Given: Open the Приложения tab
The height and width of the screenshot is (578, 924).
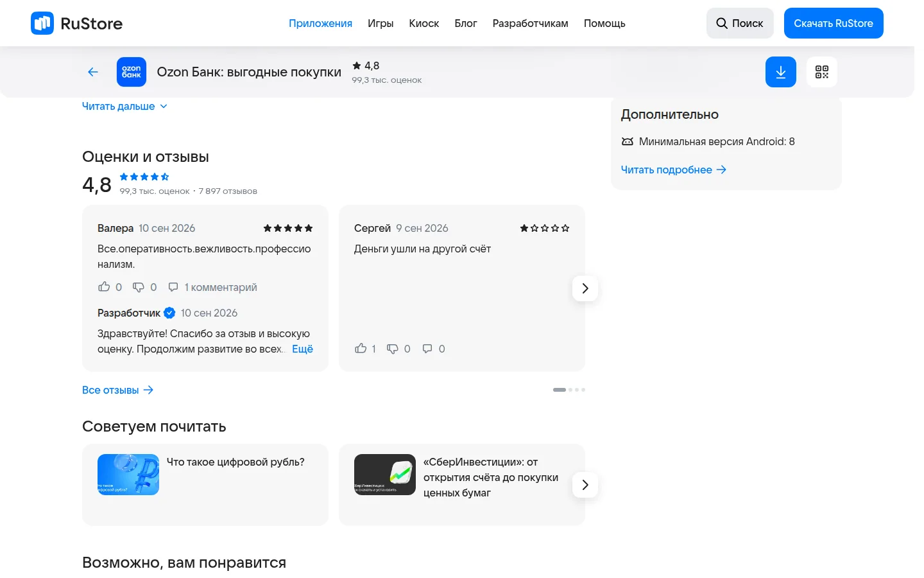Looking at the screenshot, I should point(320,23).
